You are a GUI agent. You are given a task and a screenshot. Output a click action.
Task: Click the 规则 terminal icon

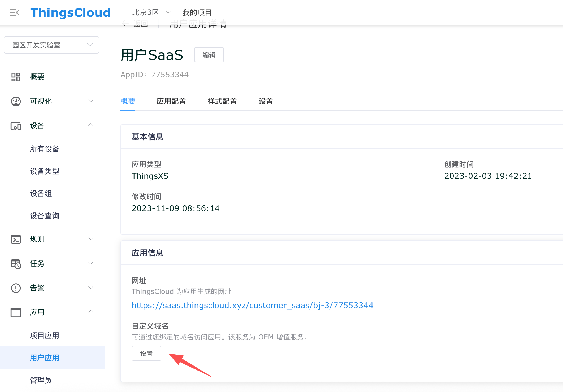16,239
